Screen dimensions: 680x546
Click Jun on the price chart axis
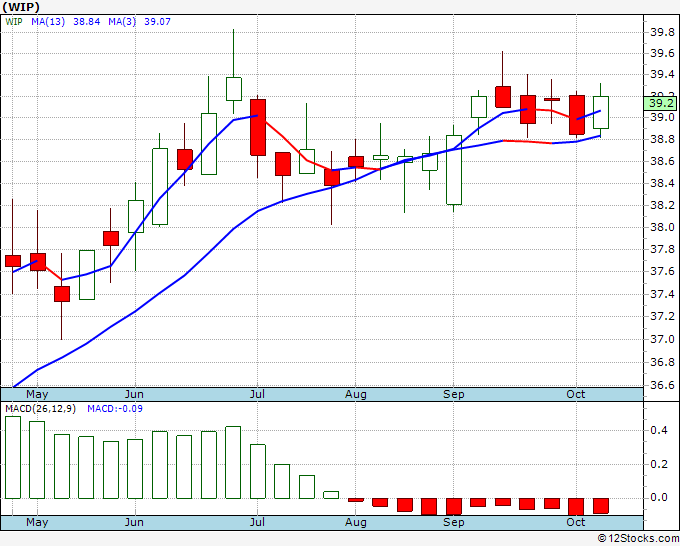point(134,395)
